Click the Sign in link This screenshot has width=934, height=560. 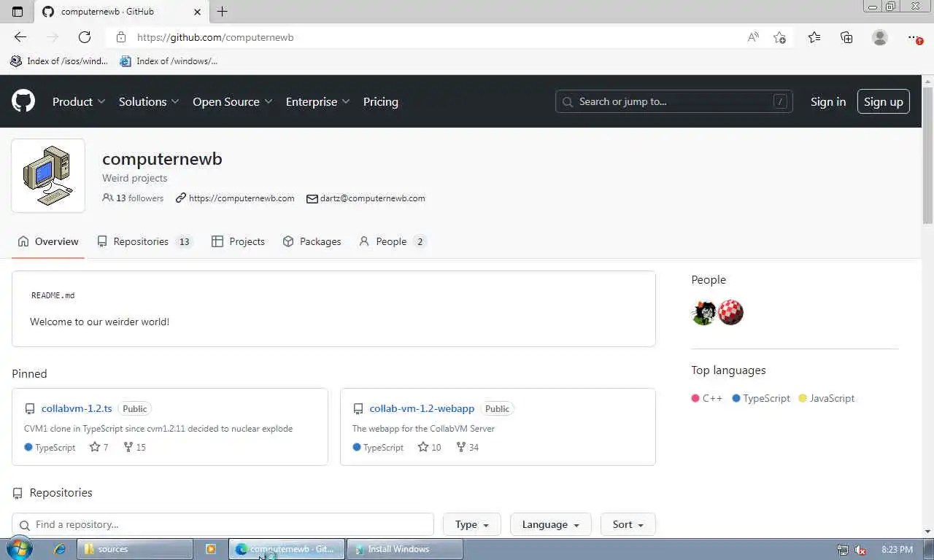(x=828, y=101)
